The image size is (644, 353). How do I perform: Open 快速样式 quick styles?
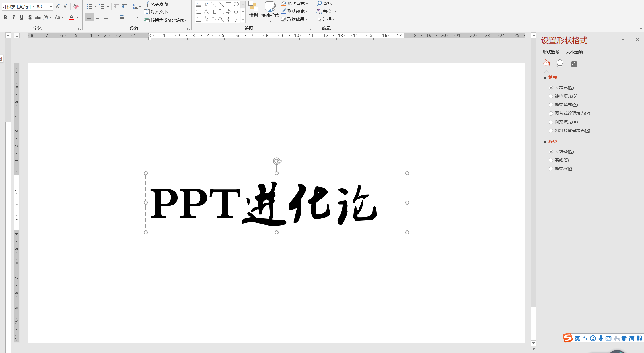point(270,11)
